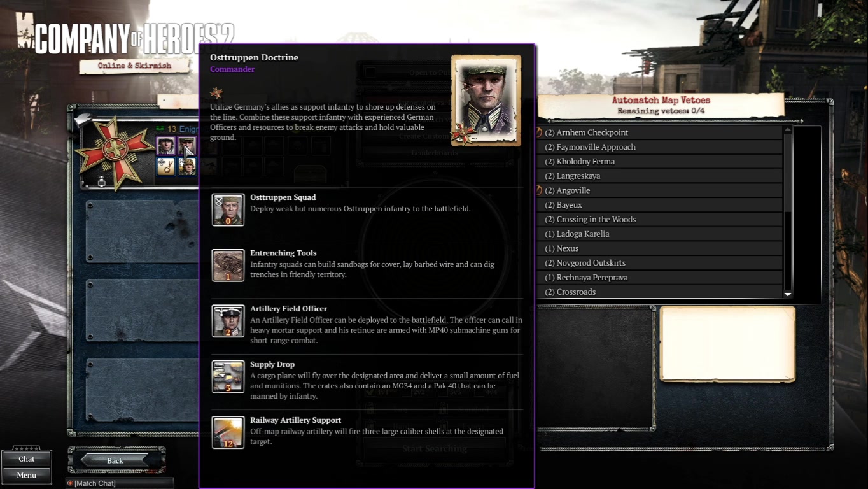
Task: Click the Supply Drop title text
Action: tap(272, 364)
